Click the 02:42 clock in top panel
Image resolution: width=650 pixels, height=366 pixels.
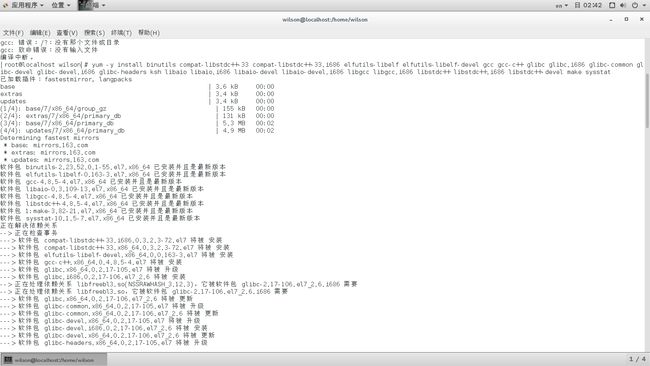(588, 5)
